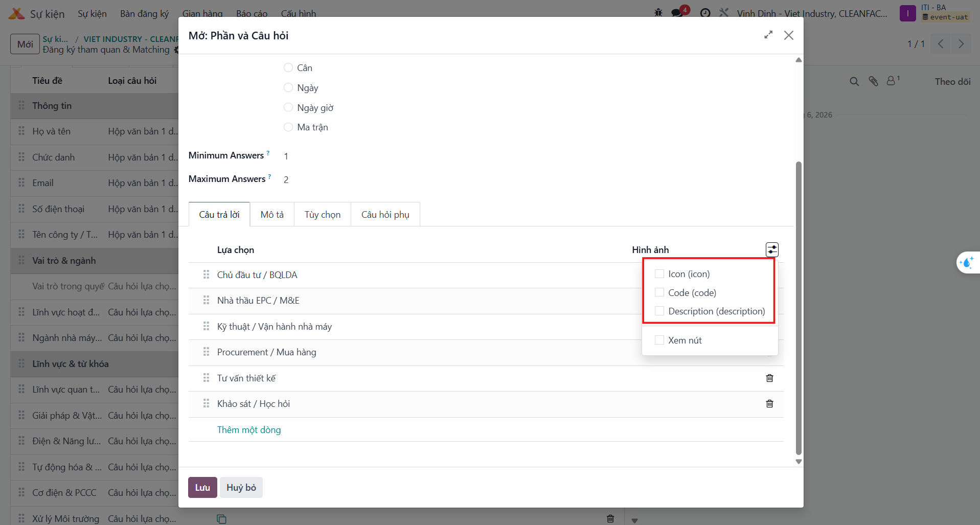Open the Sự kiện top menu item

pos(92,13)
